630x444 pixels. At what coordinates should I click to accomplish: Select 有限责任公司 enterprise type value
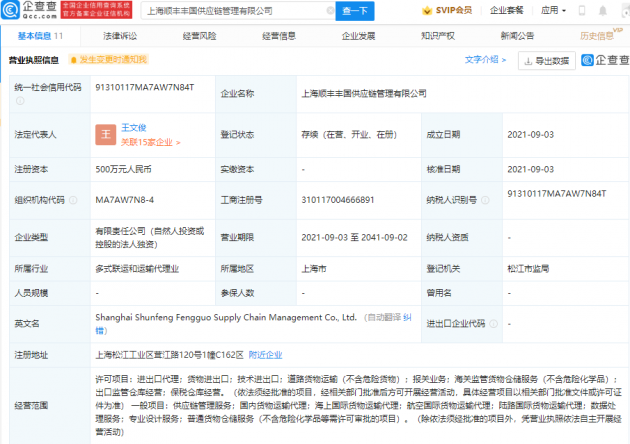(x=149, y=237)
